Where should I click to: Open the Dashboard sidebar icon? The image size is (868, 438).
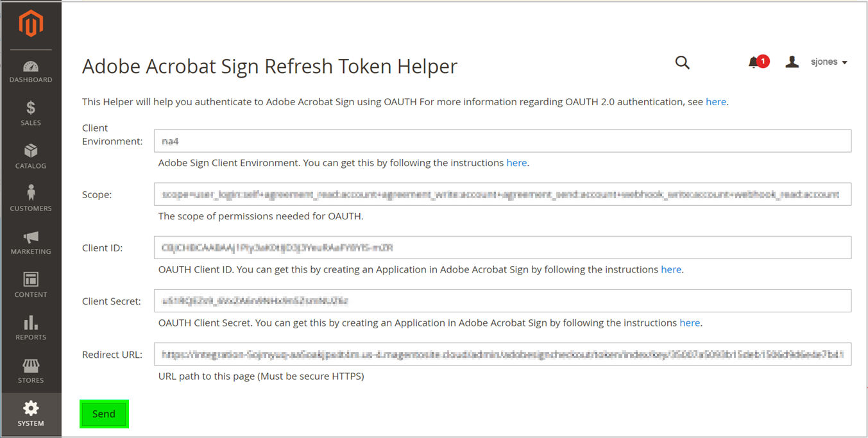click(x=30, y=67)
